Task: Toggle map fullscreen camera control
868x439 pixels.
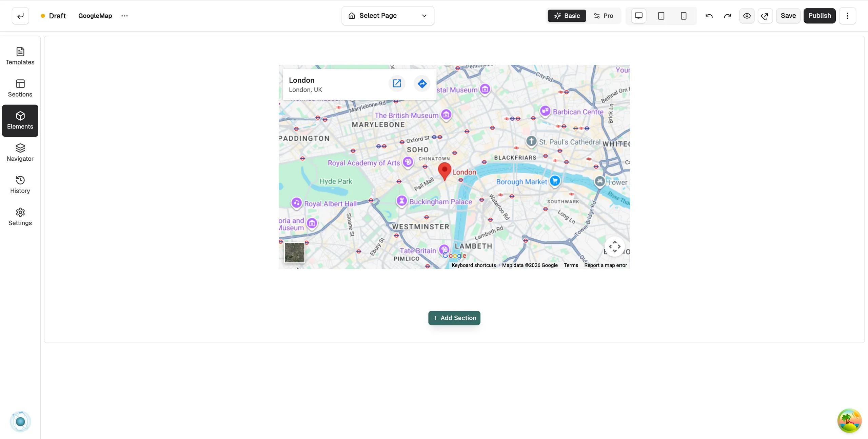Action: 614,246
